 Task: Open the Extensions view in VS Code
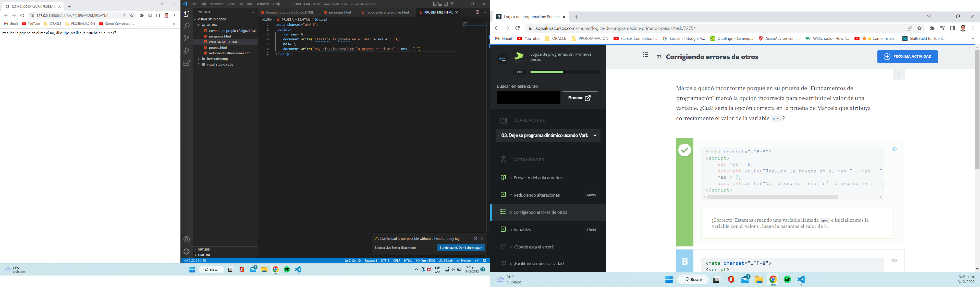186,63
